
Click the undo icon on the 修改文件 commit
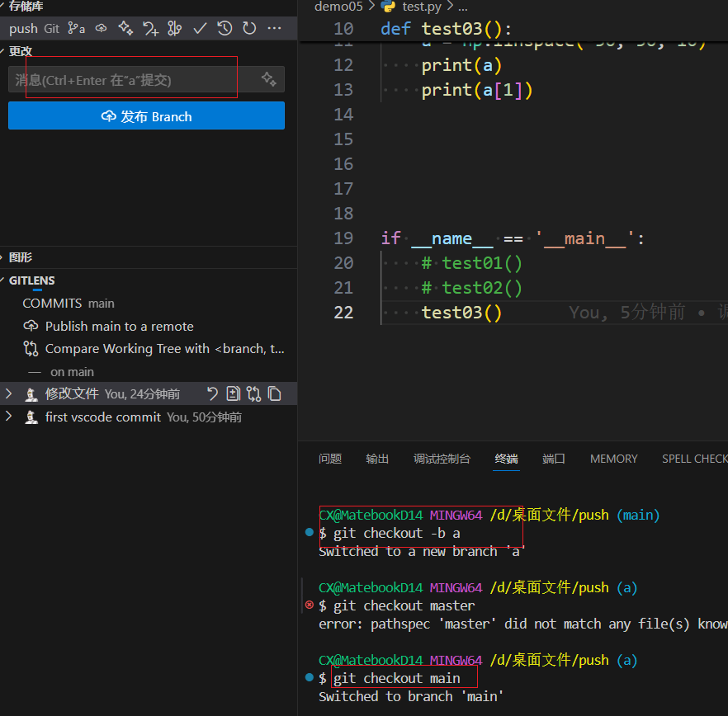click(214, 393)
